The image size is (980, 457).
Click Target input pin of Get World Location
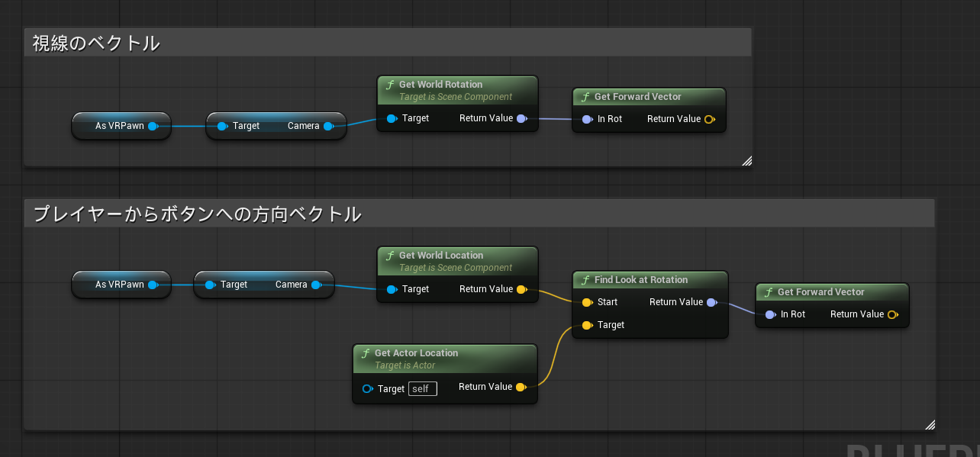[x=392, y=289]
